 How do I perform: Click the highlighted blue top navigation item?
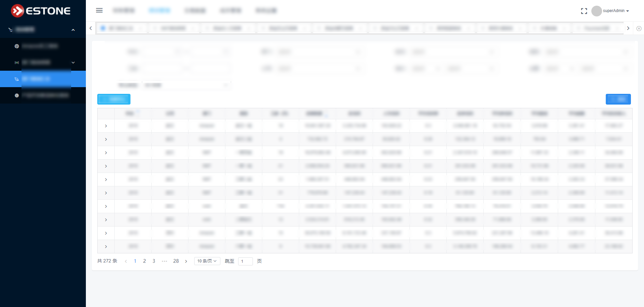(x=159, y=10)
